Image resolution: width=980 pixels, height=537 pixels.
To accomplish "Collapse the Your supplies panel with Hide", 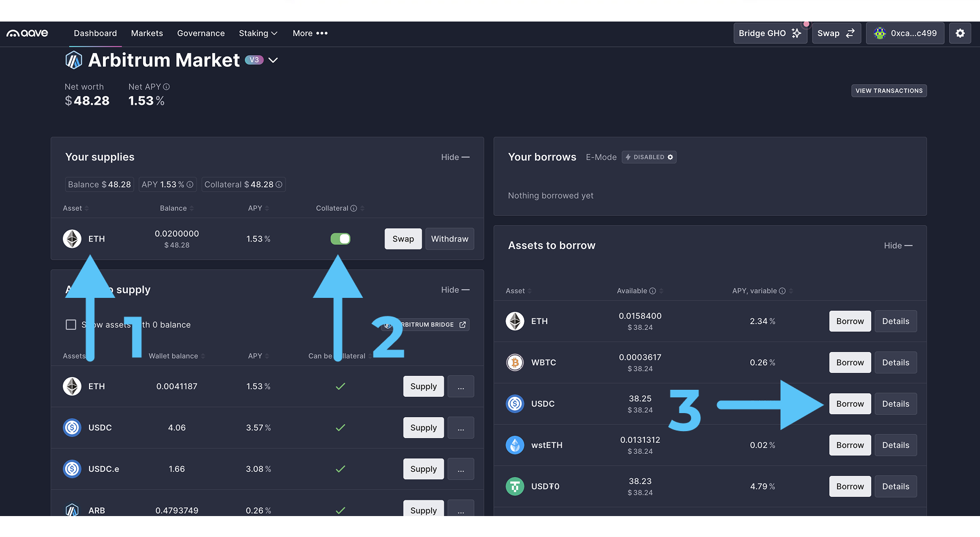I will pyautogui.click(x=455, y=157).
